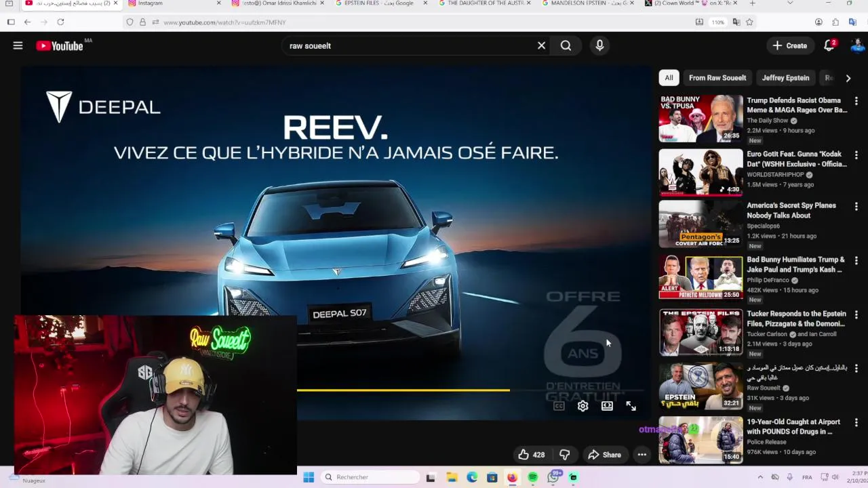The image size is (868, 488).
Task: Open more actions ellipsis under video
Action: coord(642,455)
